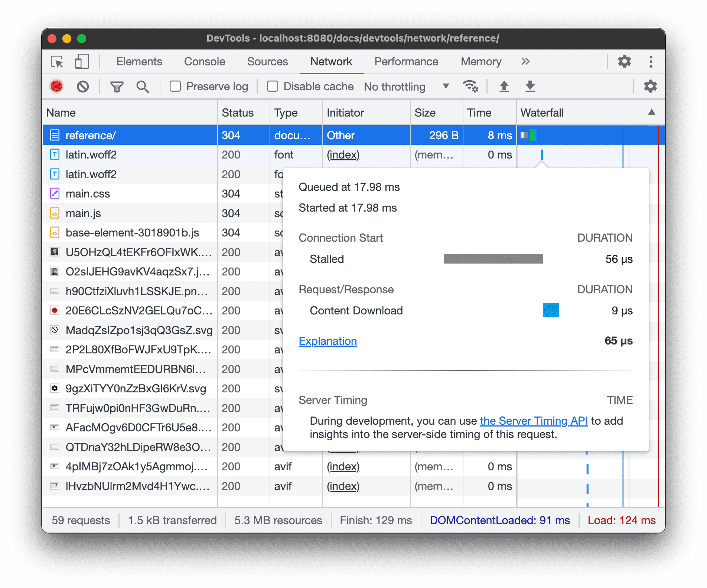Image resolution: width=707 pixels, height=588 pixels.
Task: Toggle the device toolbar
Action: point(81,62)
